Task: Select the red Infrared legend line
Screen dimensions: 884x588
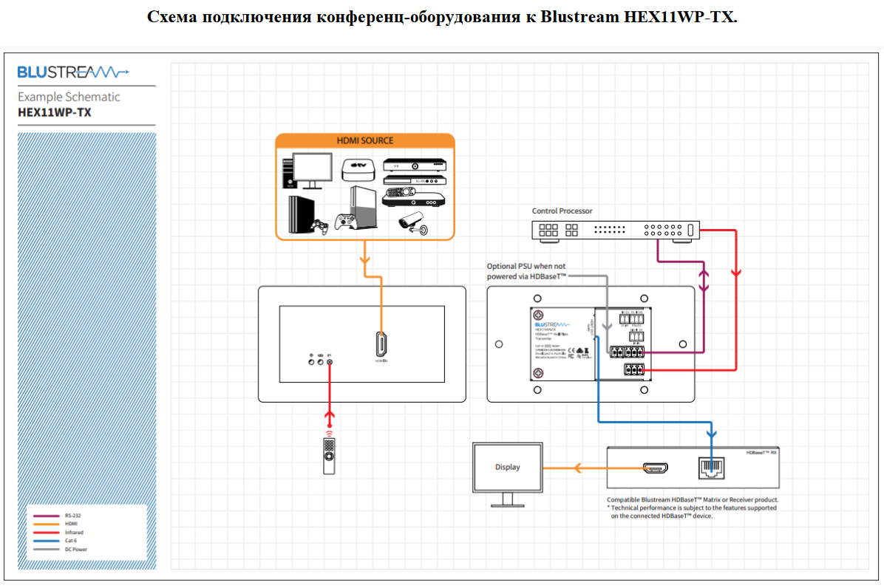Action: [x=47, y=533]
